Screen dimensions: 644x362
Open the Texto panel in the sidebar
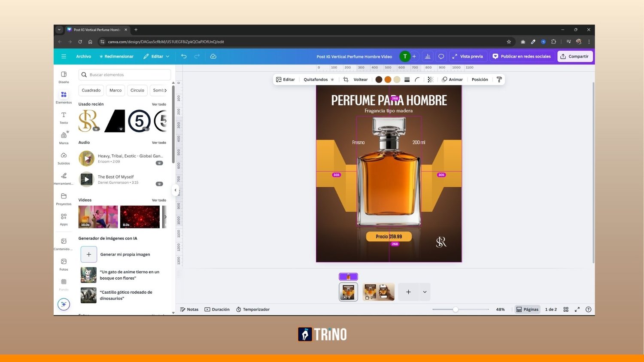coord(64,118)
